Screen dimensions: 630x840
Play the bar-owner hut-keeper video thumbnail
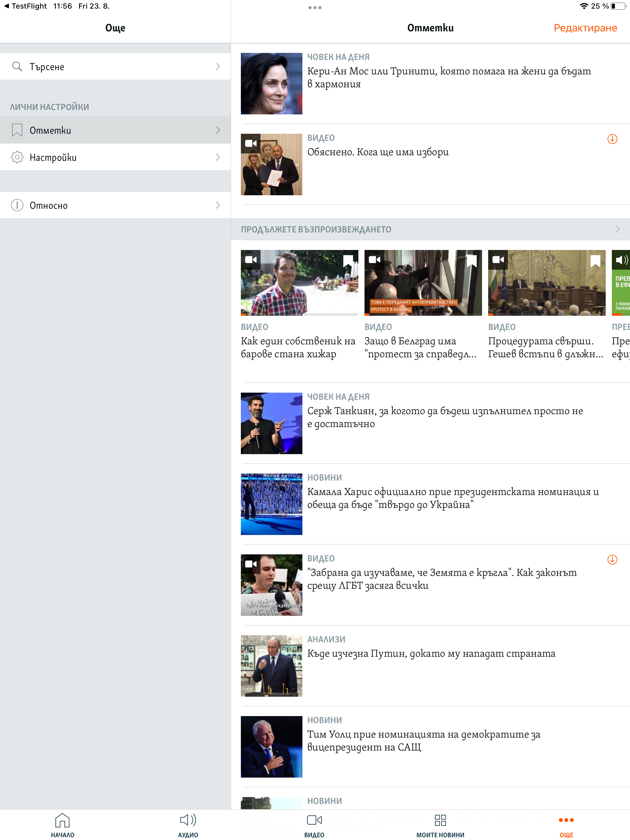click(299, 283)
